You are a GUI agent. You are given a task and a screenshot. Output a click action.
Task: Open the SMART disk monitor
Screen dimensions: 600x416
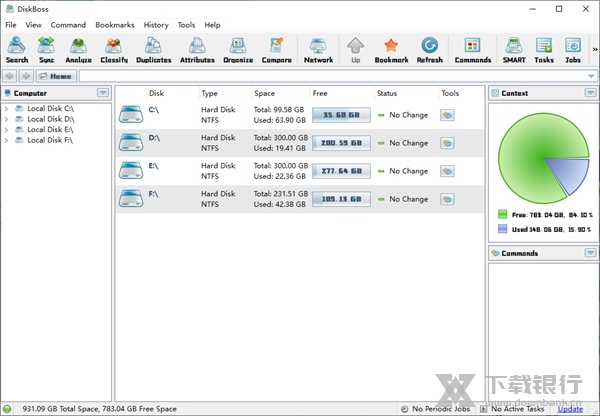tap(514, 49)
